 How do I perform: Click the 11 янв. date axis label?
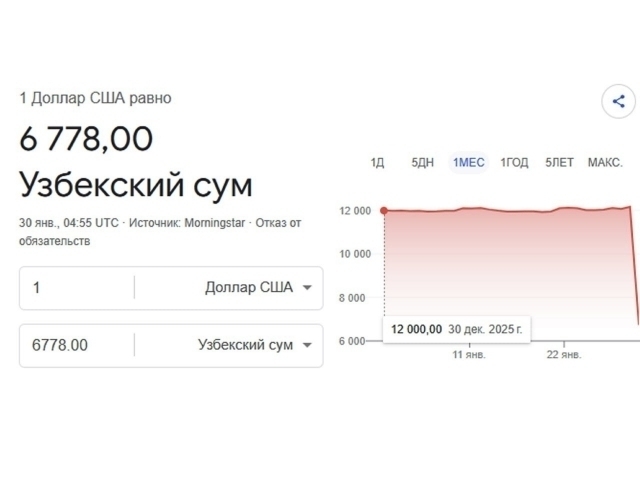pyautogui.click(x=469, y=355)
